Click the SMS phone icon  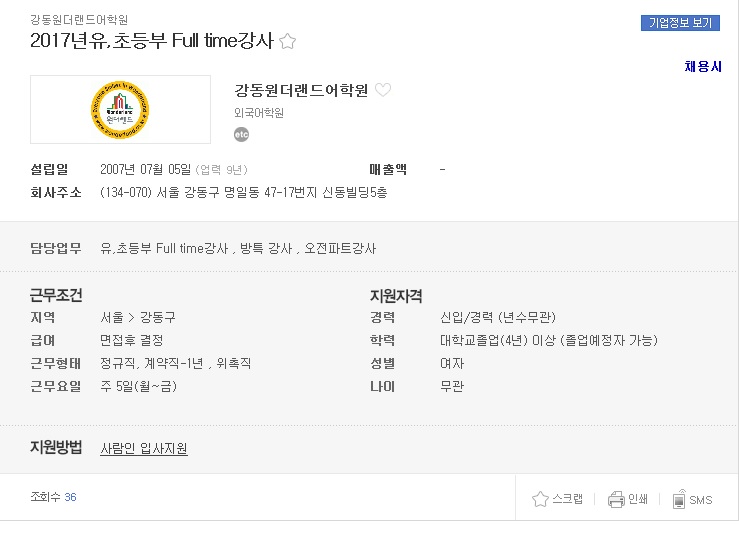[x=679, y=499]
